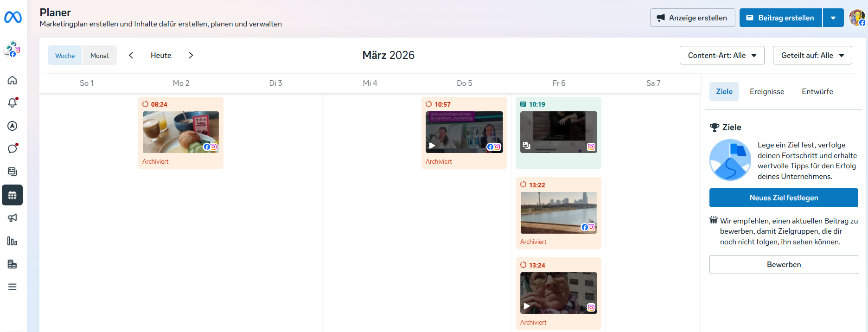Go to the previous week arrow
Image resolution: width=868 pixels, height=332 pixels.
click(131, 55)
